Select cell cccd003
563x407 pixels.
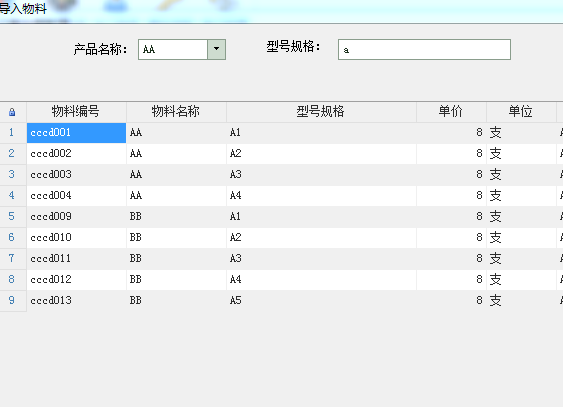(76, 175)
